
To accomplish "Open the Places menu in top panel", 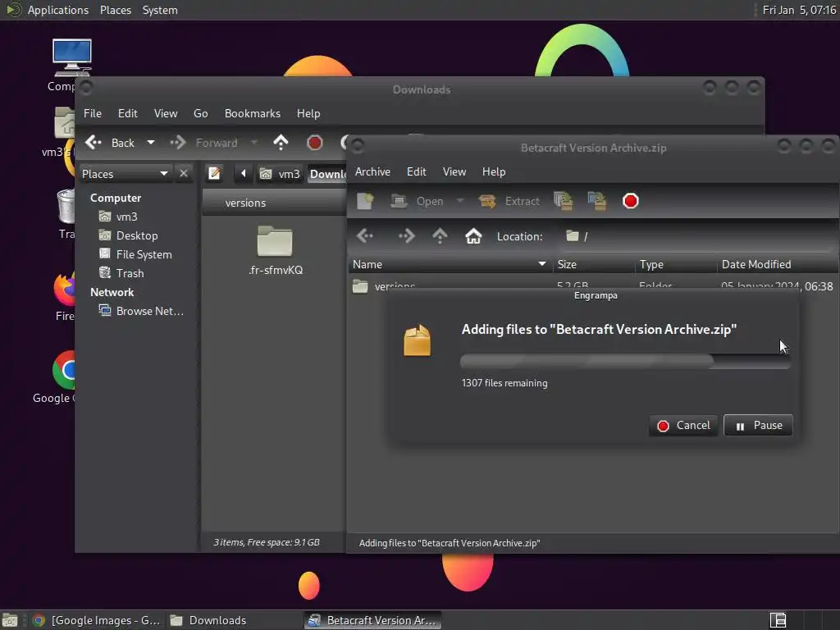I will tap(115, 10).
